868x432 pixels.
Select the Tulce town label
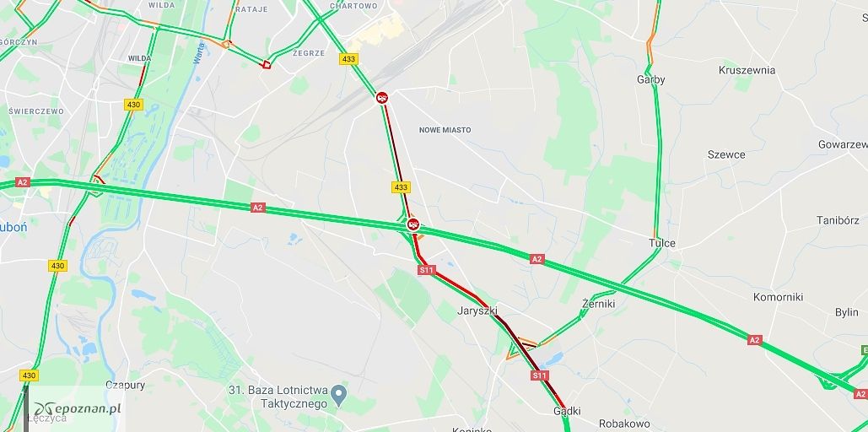click(x=662, y=244)
